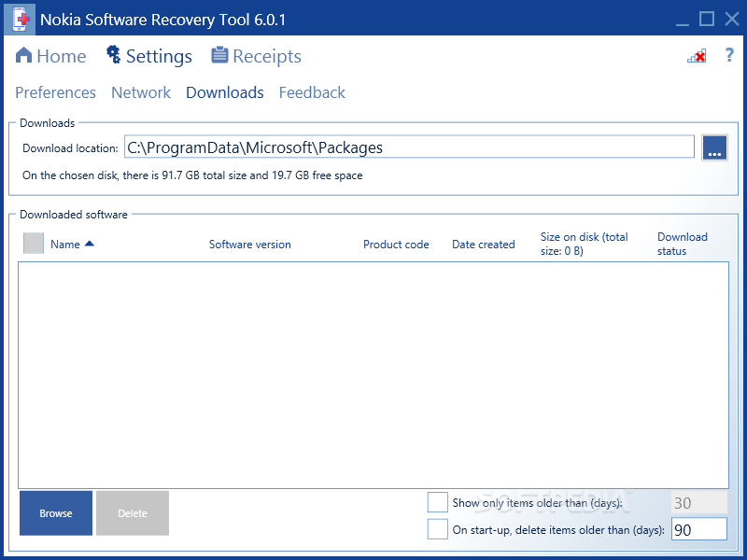Screen dimensions: 747x560
Task: Open the Home section
Action: click(x=50, y=56)
